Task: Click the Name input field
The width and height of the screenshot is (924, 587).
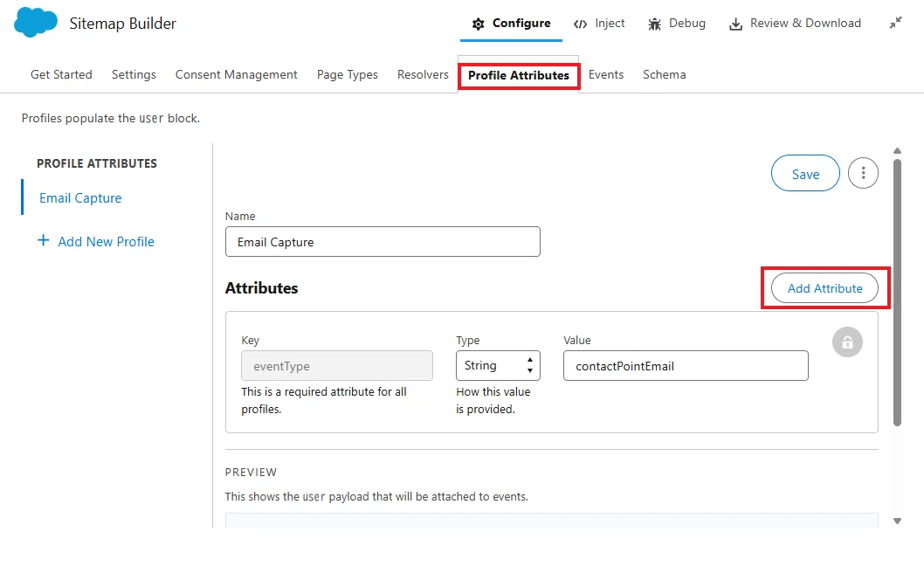Action: pos(383,242)
